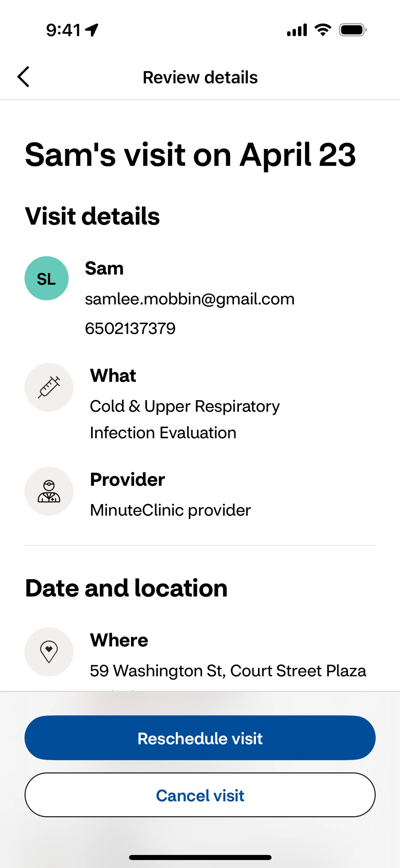Tap the SL profile avatar
This screenshot has height=868, width=400.
(x=46, y=278)
